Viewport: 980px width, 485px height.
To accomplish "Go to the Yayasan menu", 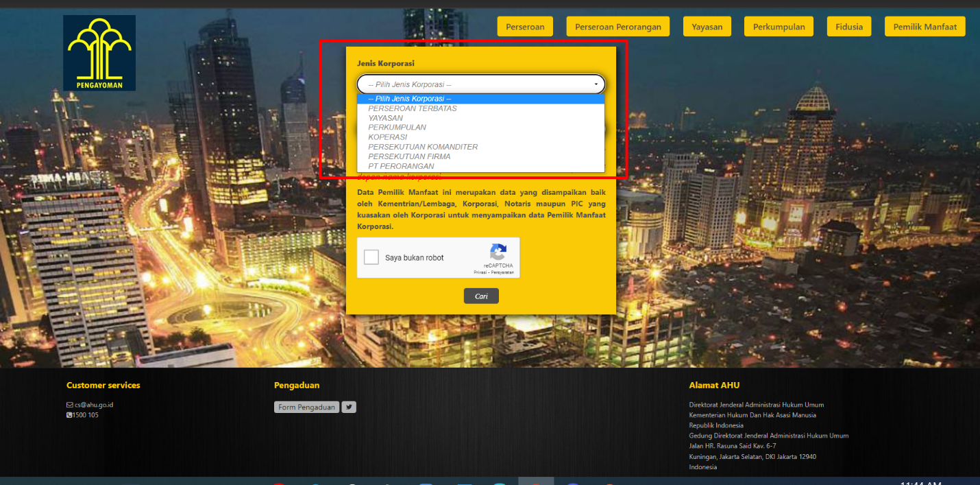I will point(707,27).
